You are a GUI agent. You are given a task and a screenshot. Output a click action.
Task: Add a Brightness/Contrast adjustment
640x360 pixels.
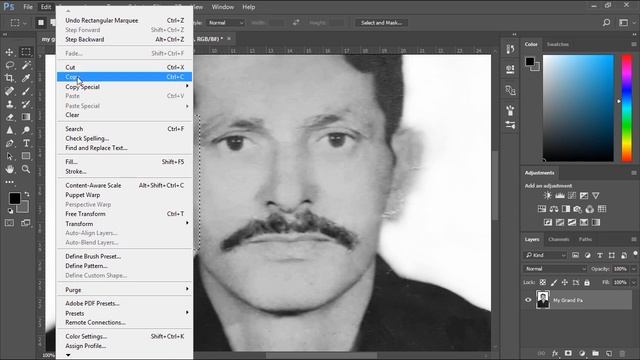(547, 196)
